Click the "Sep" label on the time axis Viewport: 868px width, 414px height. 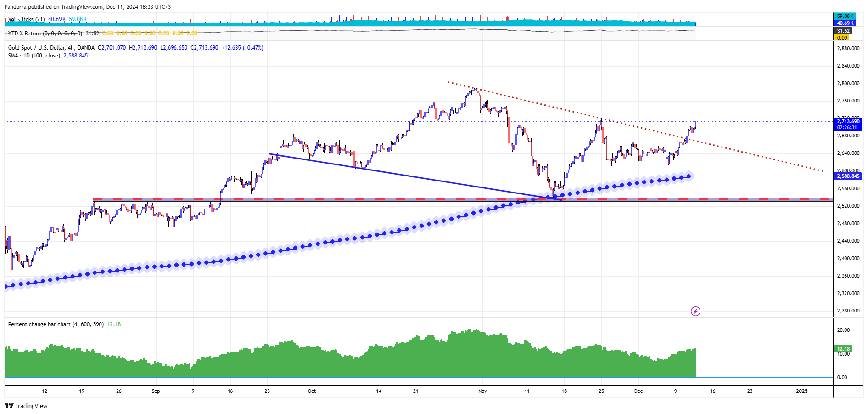156,391
